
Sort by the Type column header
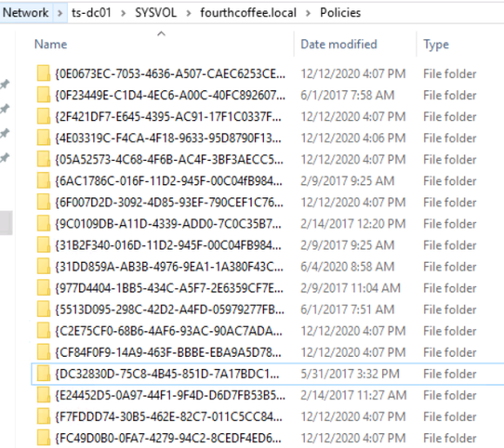436,45
